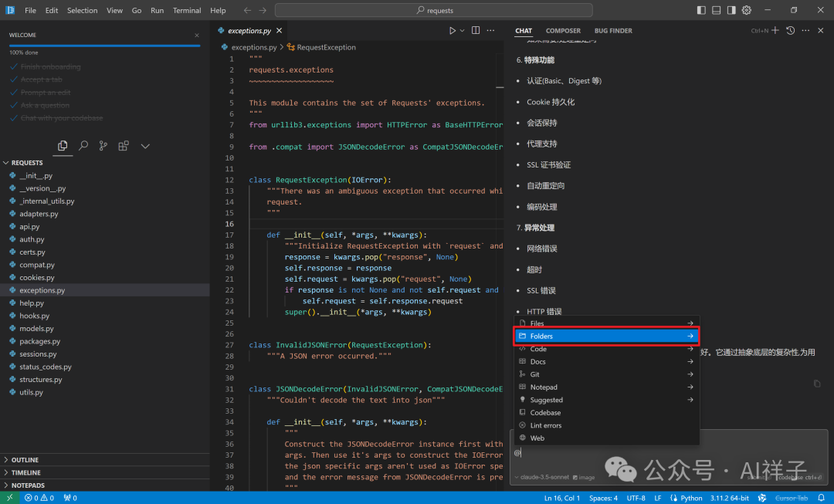The height and width of the screenshot is (504, 834).
Task: Go forward navigation arrow
Action: [263, 10]
